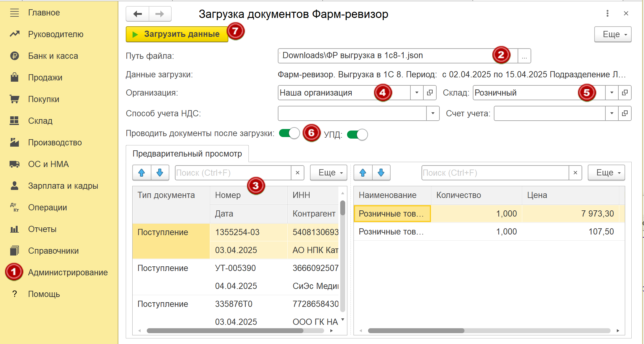Move item row up in right table

[x=363, y=173]
